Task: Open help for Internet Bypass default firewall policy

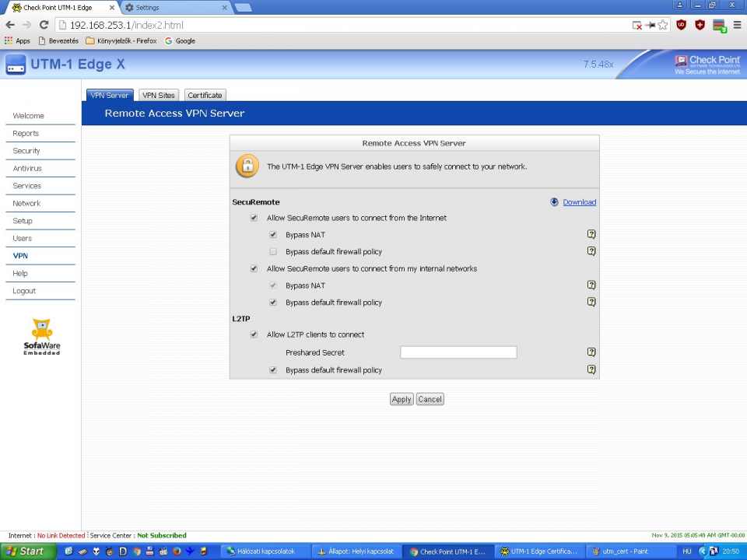Action: [x=591, y=251]
